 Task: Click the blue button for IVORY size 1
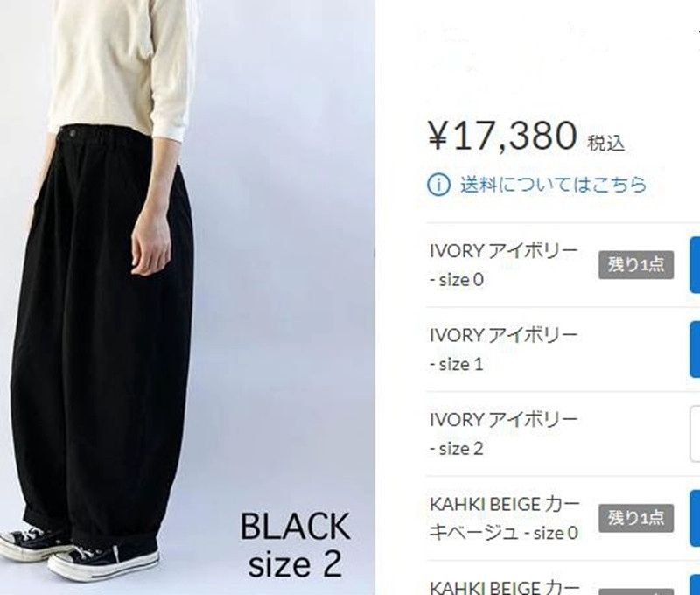coord(695,349)
